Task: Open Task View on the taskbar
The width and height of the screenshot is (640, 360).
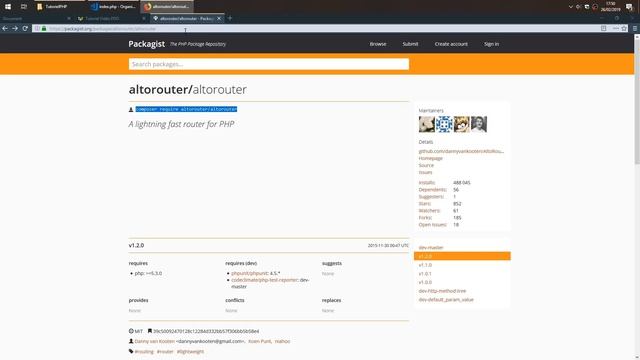Action: pos(24,7)
